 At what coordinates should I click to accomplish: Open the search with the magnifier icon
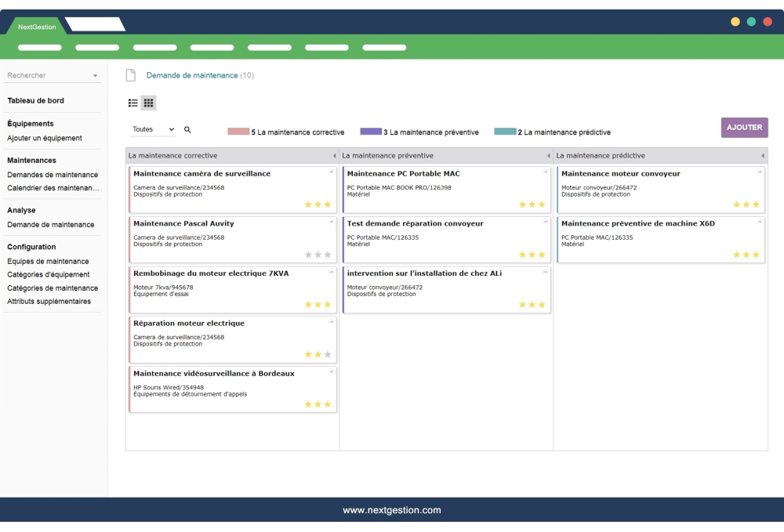point(186,132)
